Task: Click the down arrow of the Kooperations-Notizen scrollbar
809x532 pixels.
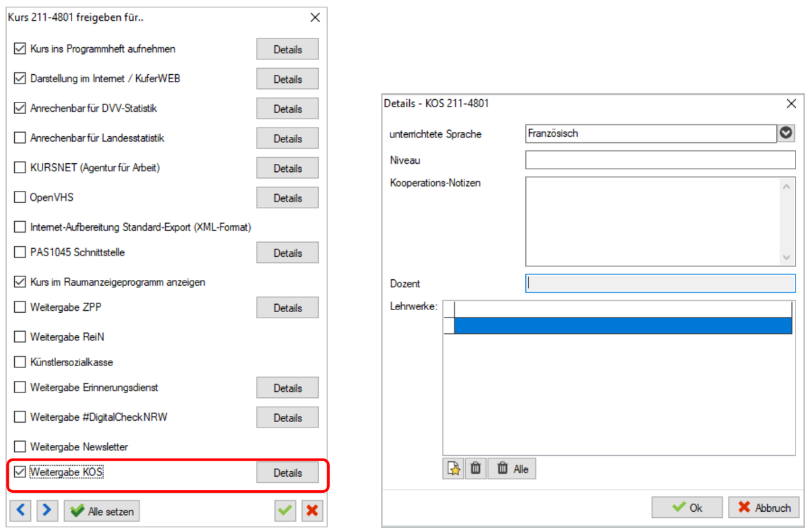Action: [x=787, y=258]
